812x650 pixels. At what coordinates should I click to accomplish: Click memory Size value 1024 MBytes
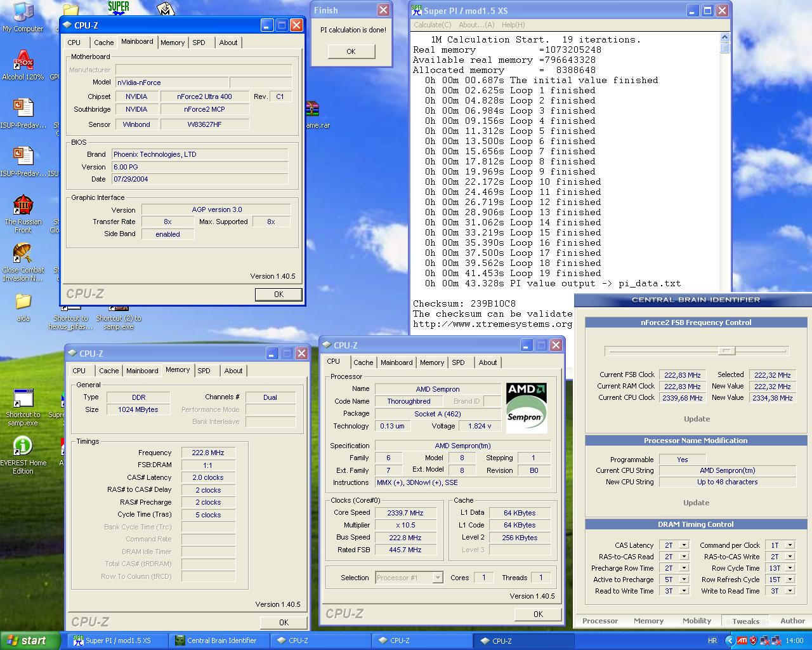(x=138, y=410)
